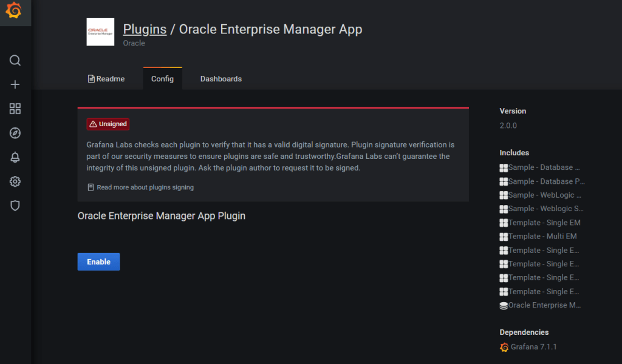Screen dimensions: 622x364
Task: Select the Config tab
Action: click(x=162, y=79)
